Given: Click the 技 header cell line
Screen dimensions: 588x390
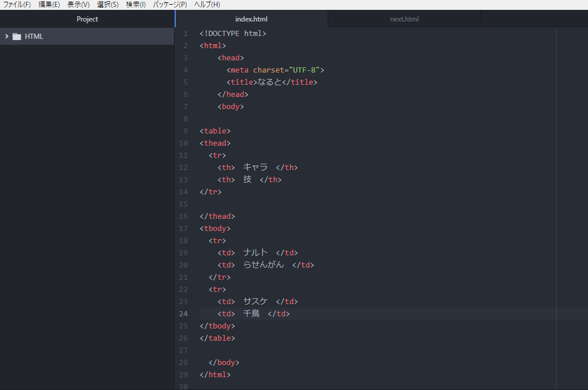Looking at the screenshot, I should click(249, 180).
